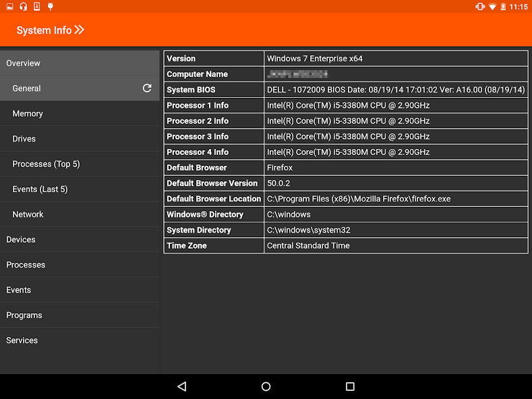
Task: Open Events (Last 5) item
Action: pyautogui.click(x=80, y=189)
